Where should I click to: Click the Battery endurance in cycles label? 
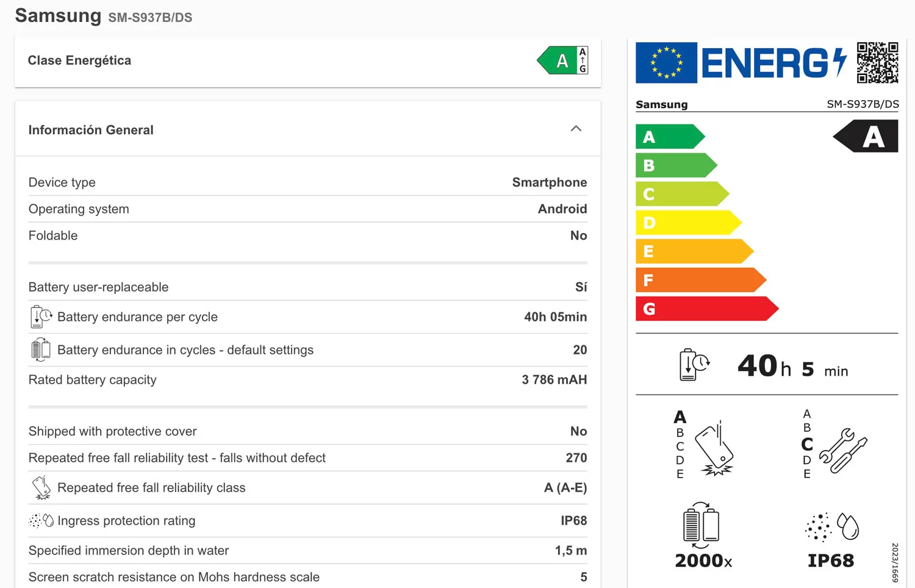click(x=185, y=350)
